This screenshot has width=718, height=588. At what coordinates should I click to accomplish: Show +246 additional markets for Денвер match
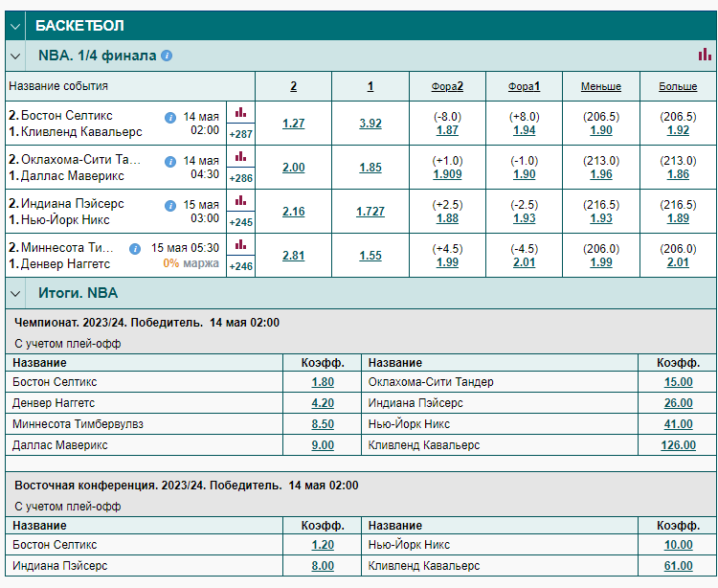pos(241,266)
